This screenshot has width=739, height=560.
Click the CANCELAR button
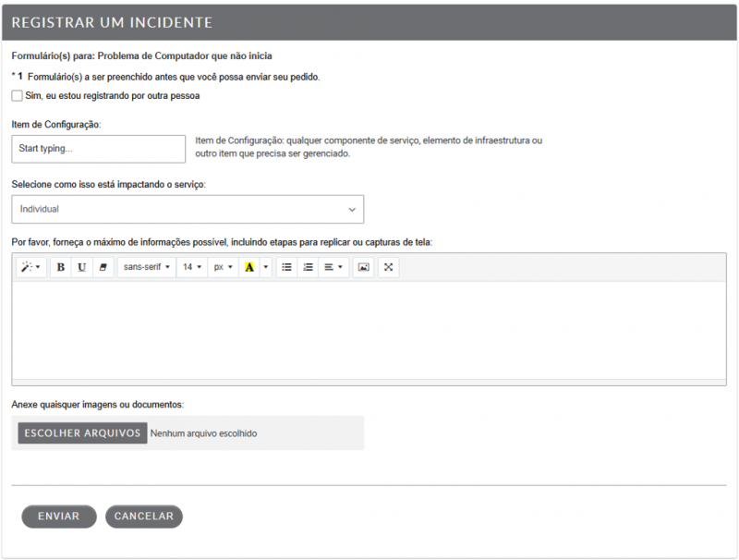[144, 517]
